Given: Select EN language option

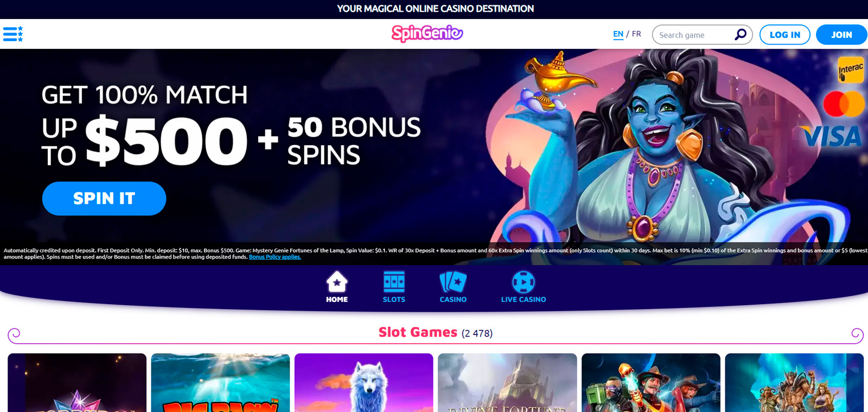Looking at the screenshot, I should [x=618, y=34].
